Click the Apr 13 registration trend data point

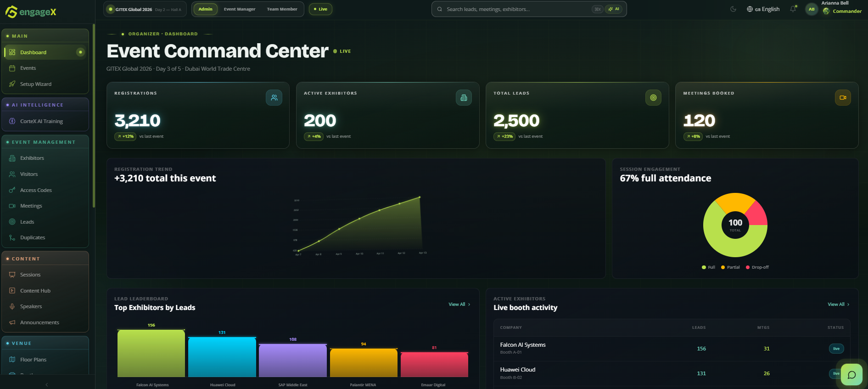coord(420,197)
